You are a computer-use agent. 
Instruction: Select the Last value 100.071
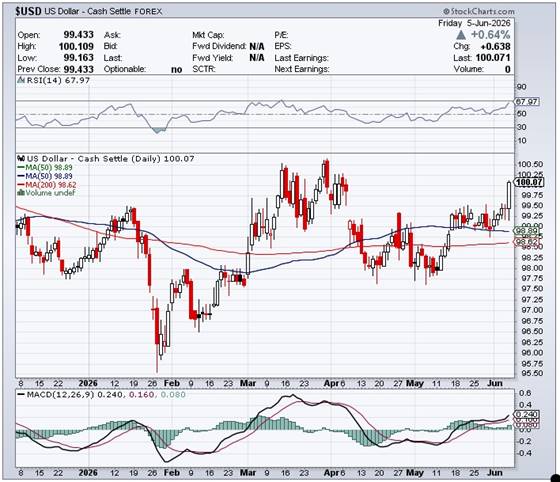(493, 58)
